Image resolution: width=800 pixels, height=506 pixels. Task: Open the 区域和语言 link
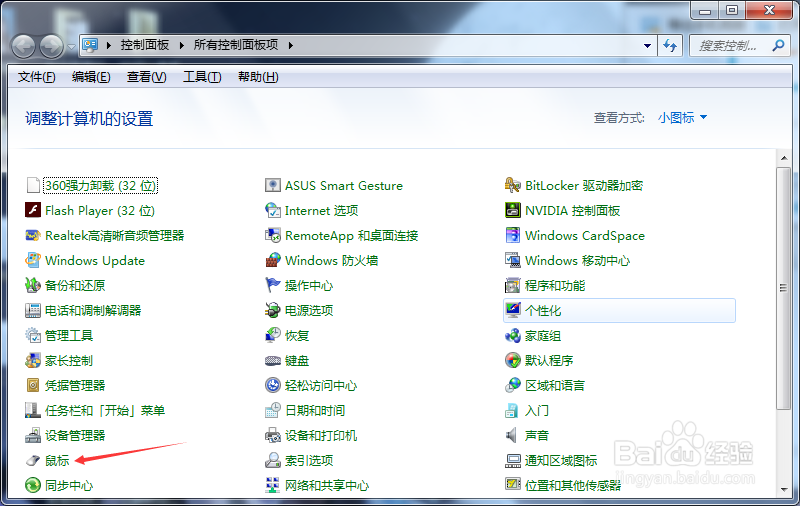[x=555, y=386]
